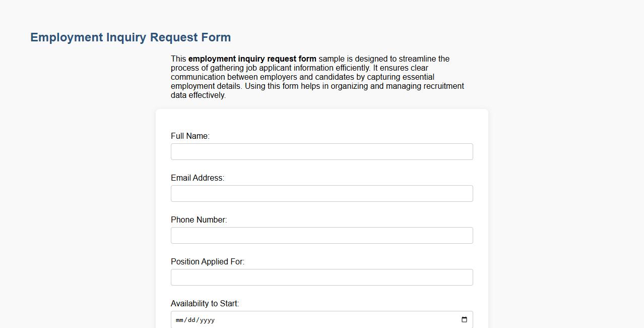This screenshot has height=328, width=644.
Task: Click the mm/dd/yyyy placeholder text
Action: pos(195,320)
